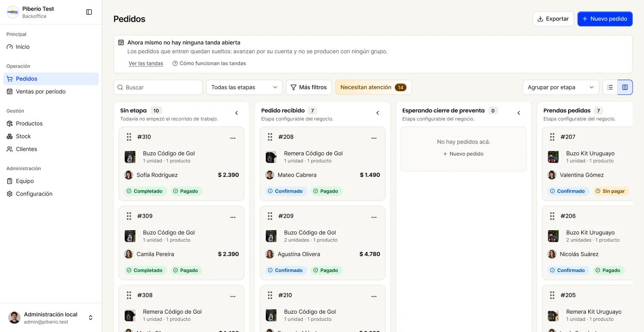Image resolution: width=644 pixels, height=332 pixels.
Task: Collapse the Pedido recibido column
Action: click(x=378, y=113)
